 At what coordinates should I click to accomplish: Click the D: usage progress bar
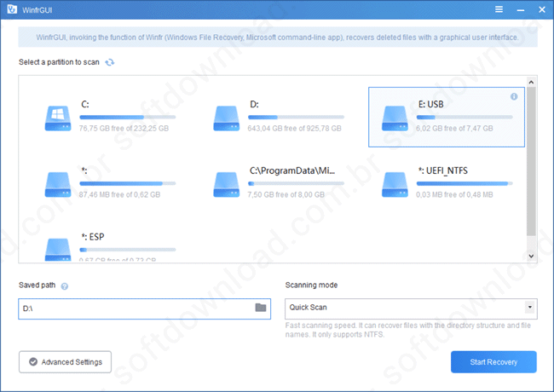[x=296, y=118]
